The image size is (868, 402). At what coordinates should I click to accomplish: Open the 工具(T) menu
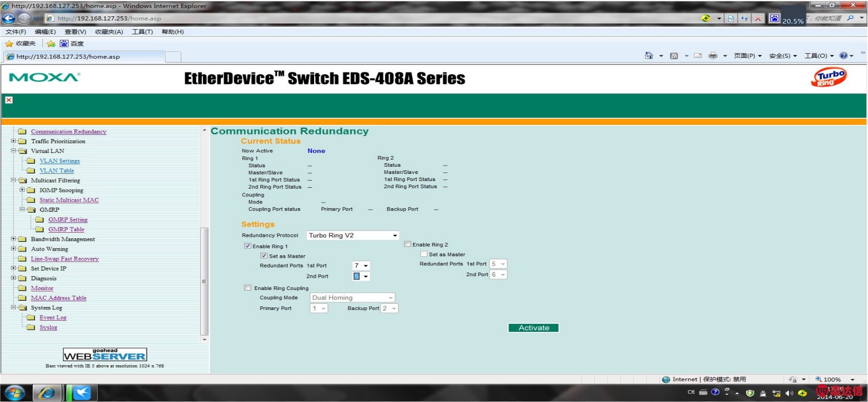pos(142,32)
